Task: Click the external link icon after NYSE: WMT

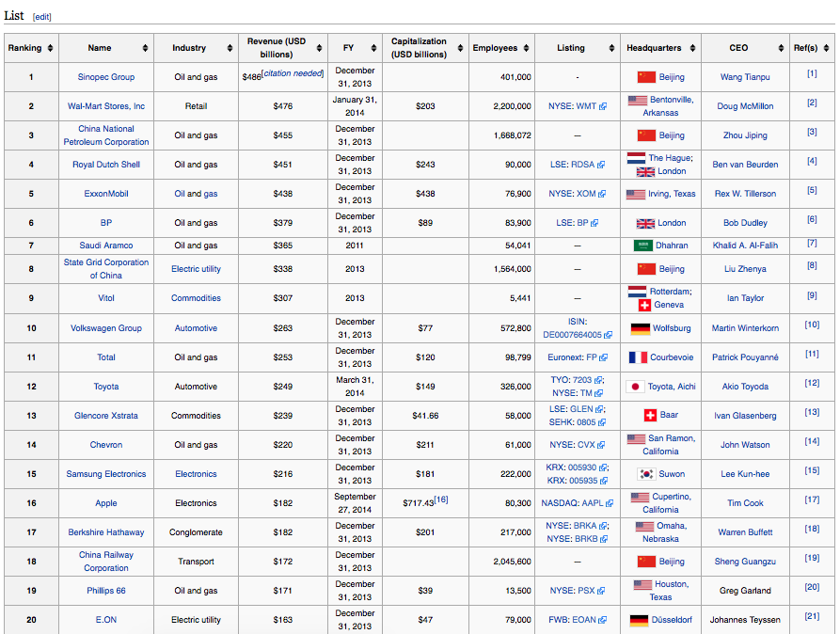Action: click(x=603, y=106)
